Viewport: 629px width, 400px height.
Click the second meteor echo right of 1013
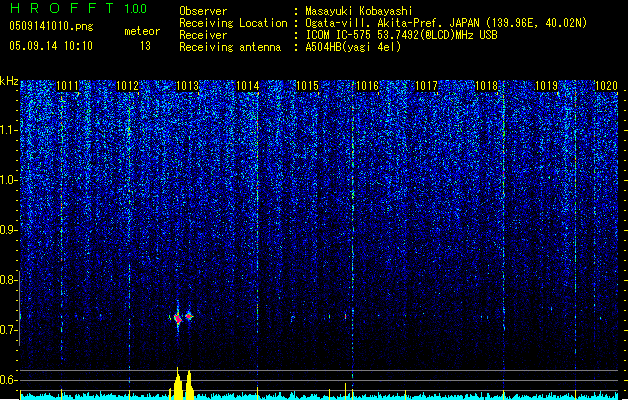(189, 317)
